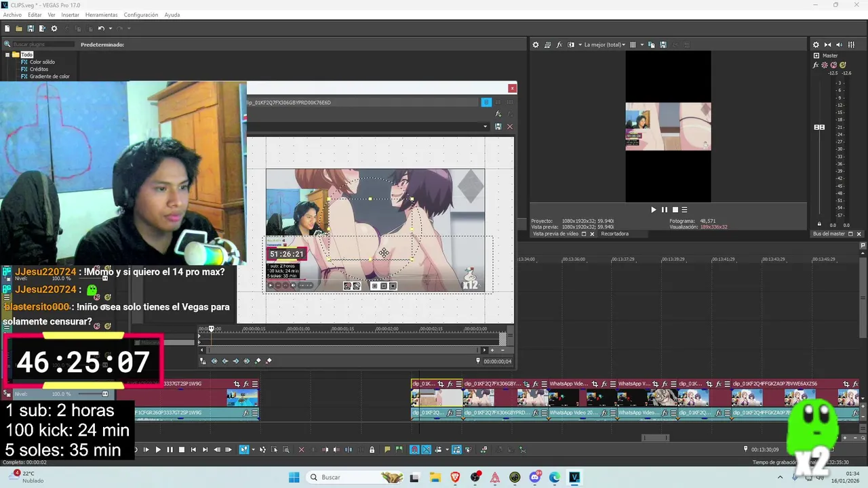Insert a marker on the timeline
This screenshot has height=488, width=868.
(x=387, y=449)
